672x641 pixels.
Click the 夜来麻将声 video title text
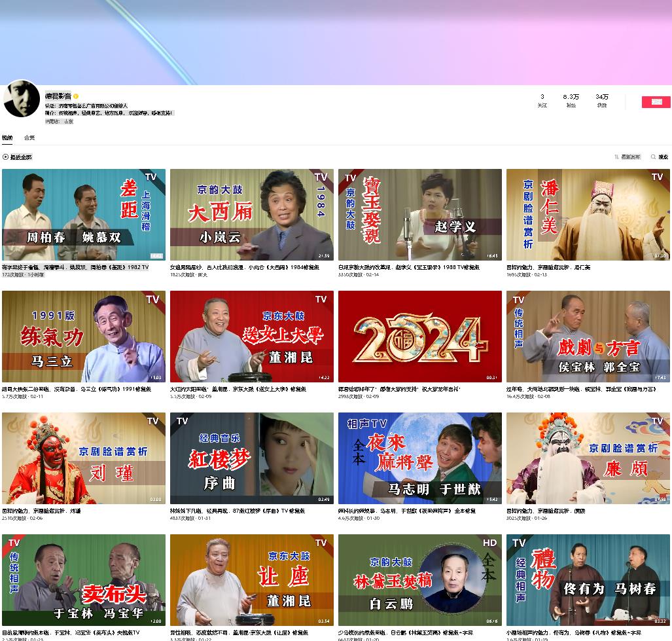406,511
